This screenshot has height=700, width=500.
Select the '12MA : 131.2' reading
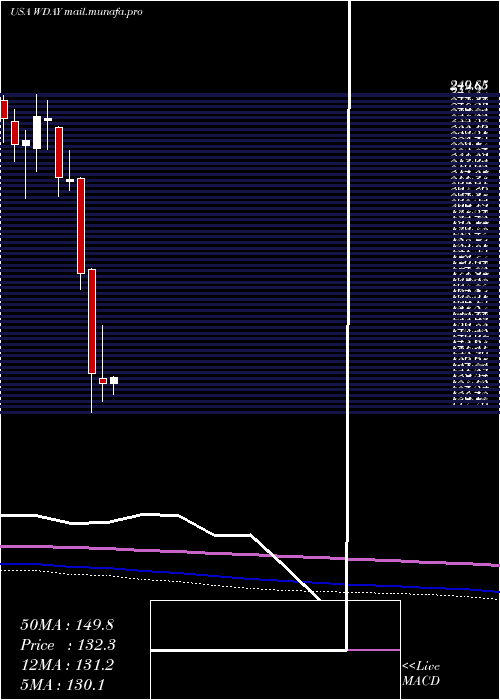[67, 665]
